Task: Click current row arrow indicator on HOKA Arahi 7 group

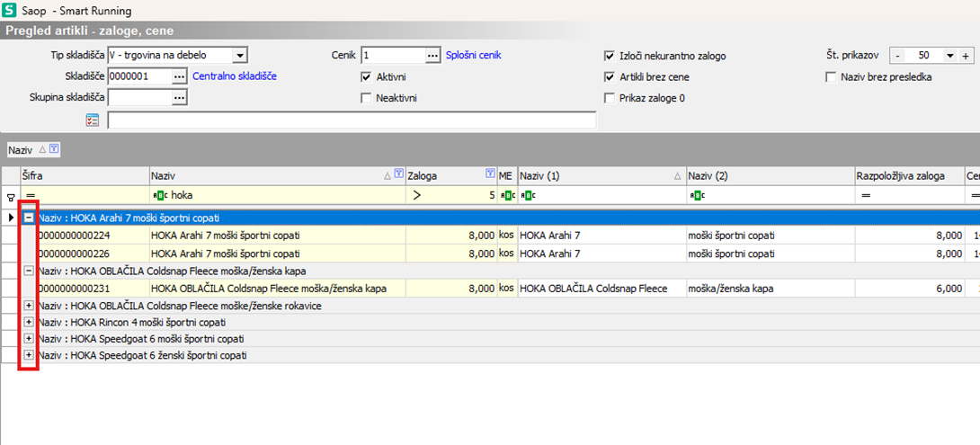Action: click(x=11, y=218)
